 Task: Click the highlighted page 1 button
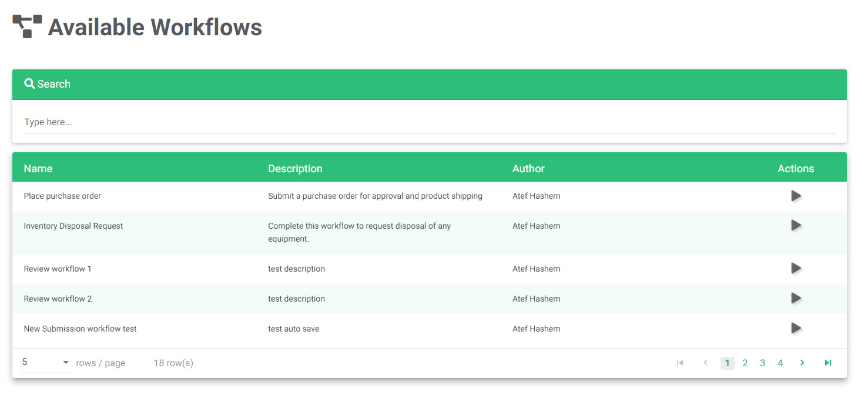(727, 363)
